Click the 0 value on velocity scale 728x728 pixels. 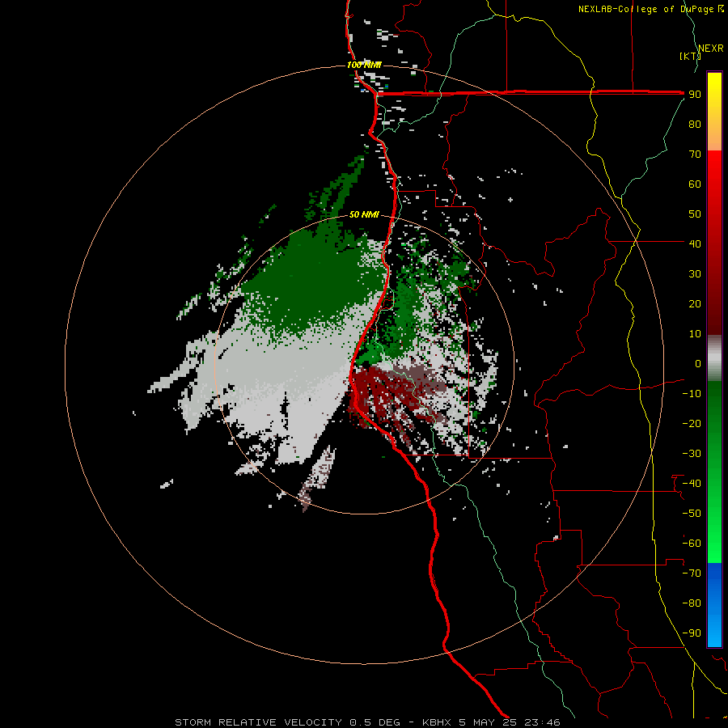pyautogui.click(x=698, y=363)
